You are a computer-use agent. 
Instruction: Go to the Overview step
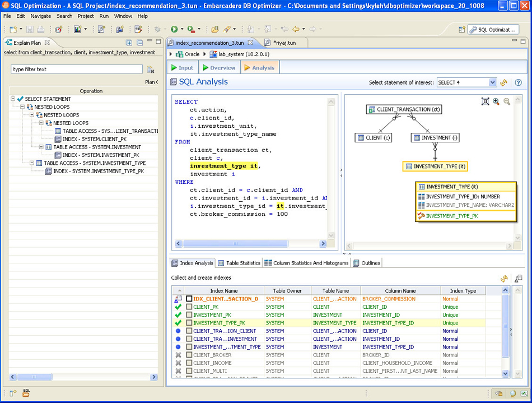(x=218, y=68)
